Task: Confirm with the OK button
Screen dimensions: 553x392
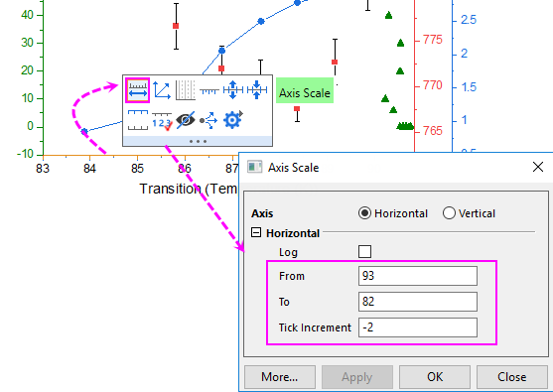Action: click(435, 377)
